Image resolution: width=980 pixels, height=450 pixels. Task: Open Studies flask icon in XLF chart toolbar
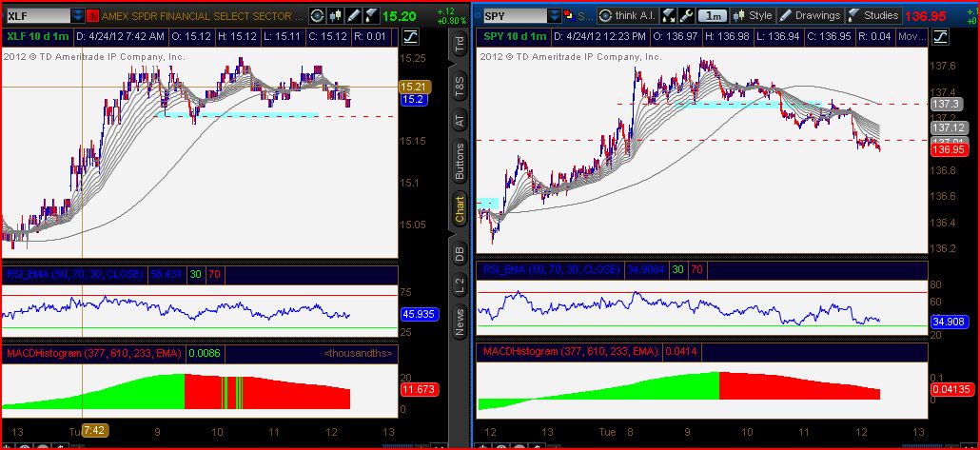tap(371, 15)
